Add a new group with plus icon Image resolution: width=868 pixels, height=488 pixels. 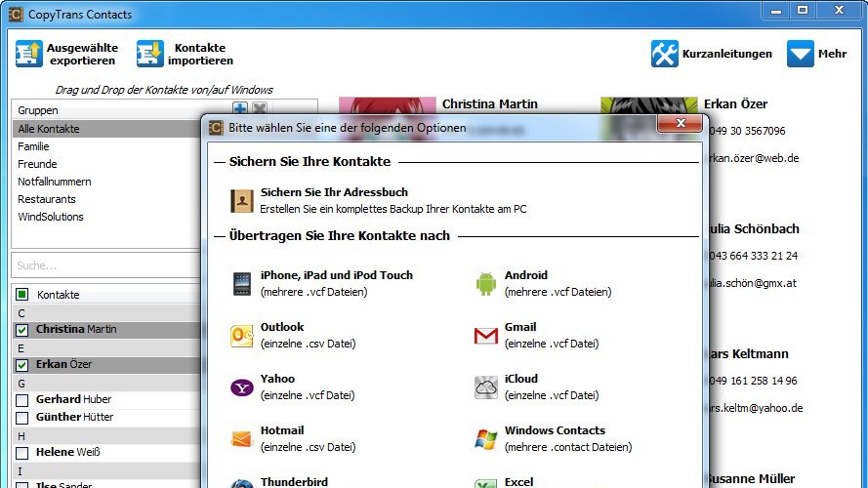(x=239, y=108)
